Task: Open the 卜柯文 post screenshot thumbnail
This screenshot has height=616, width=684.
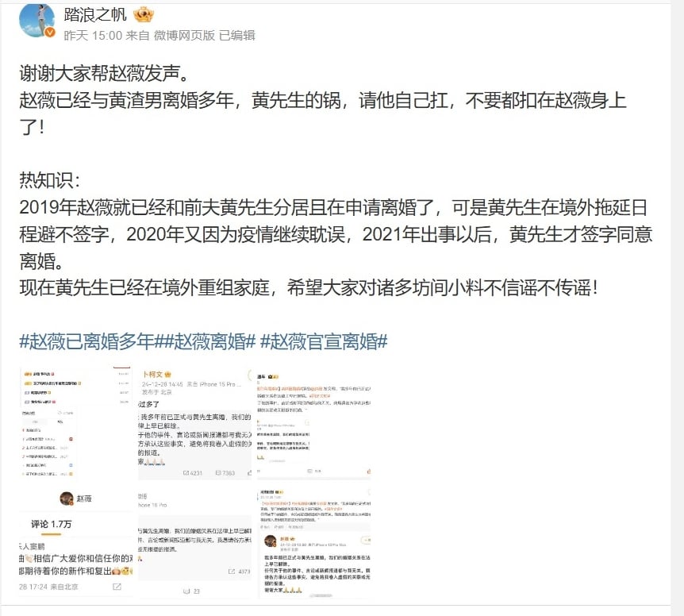Action: tap(195, 422)
